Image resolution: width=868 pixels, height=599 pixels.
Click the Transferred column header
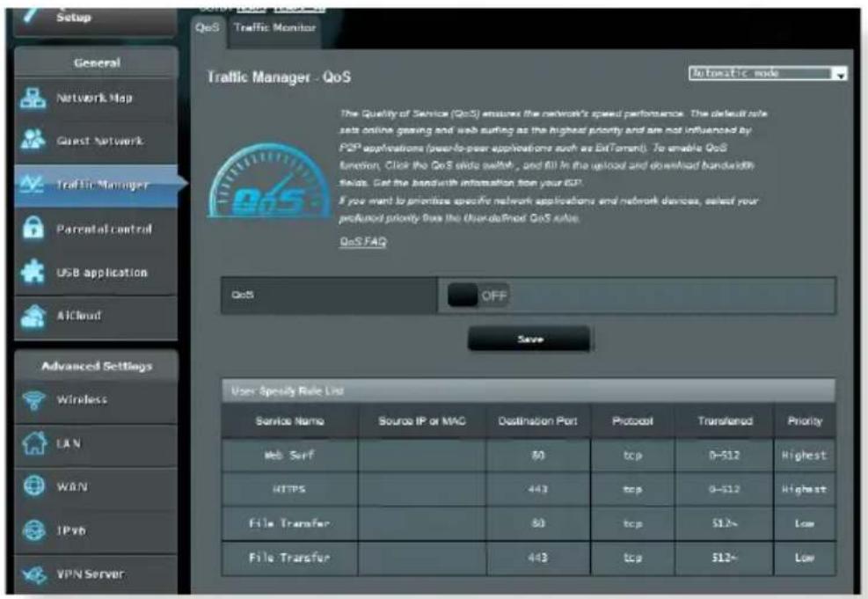[x=725, y=421]
